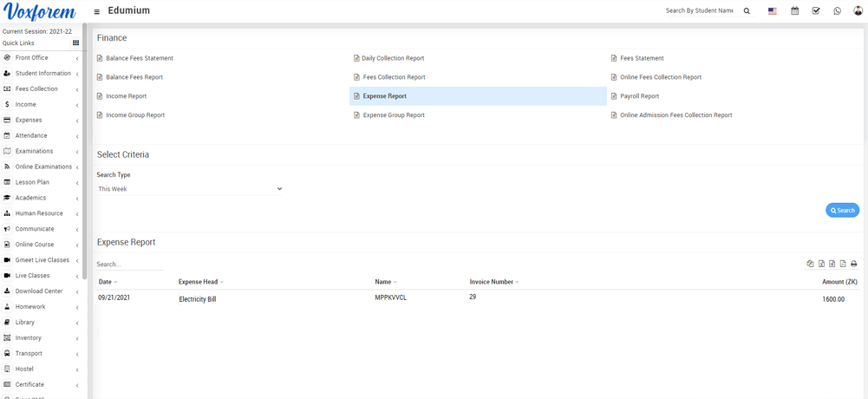The width and height of the screenshot is (868, 399).
Task: Open the task checklist icon
Action: point(816,11)
